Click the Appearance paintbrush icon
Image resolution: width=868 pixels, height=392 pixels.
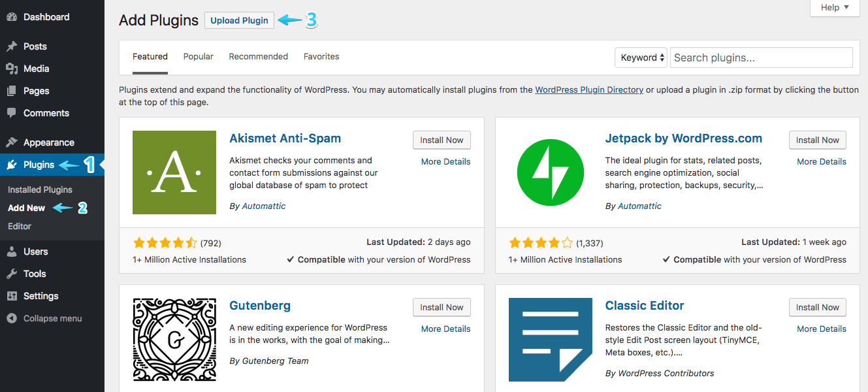[x=12, y=142]
